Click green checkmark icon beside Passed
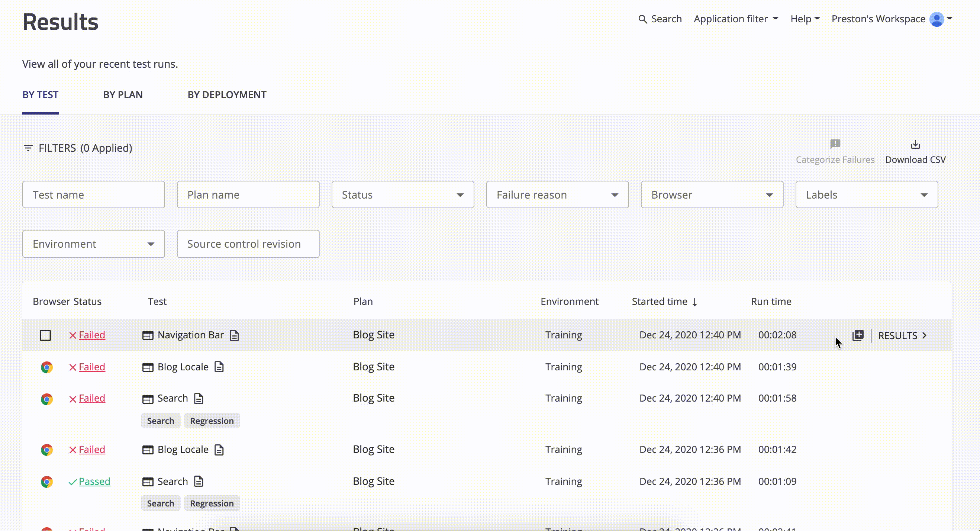Screen dimensions: 980x531 pos(72,482)
